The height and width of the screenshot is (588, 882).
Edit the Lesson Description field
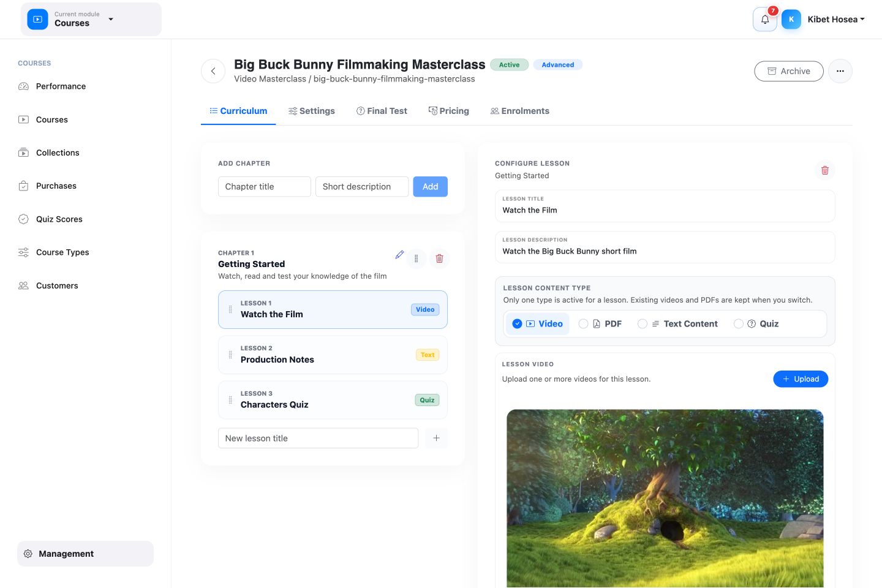pos(665,247)
